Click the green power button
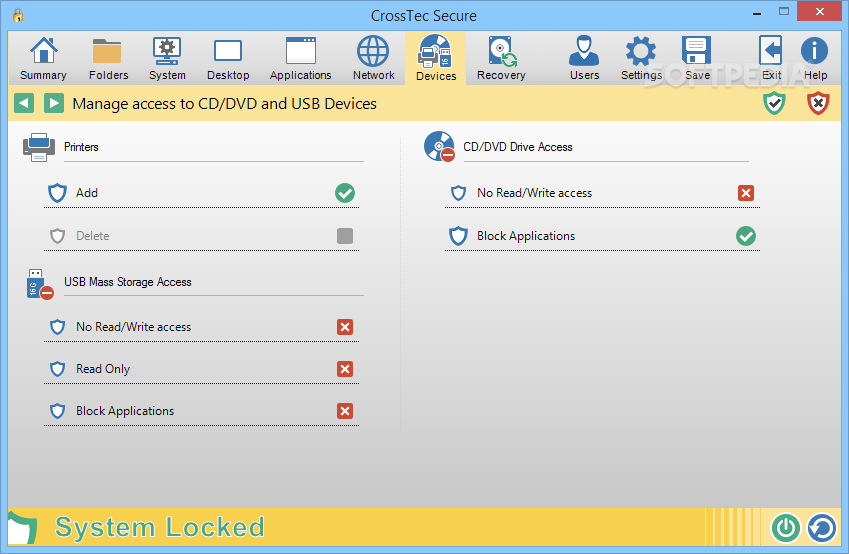This screenshot has width=849, height=554. click(x=786, y=527)
